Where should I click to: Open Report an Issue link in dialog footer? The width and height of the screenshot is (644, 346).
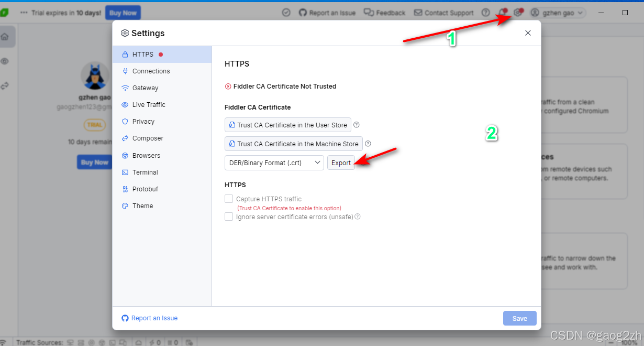click(150, 318)
